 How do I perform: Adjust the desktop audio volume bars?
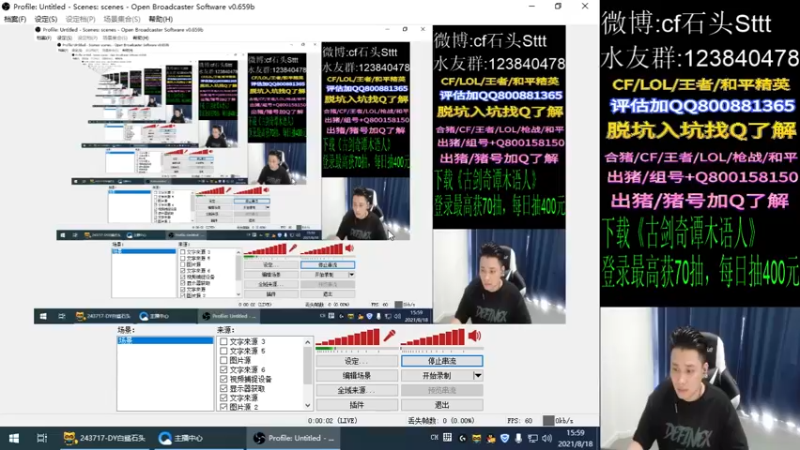[x=433, y=338]
